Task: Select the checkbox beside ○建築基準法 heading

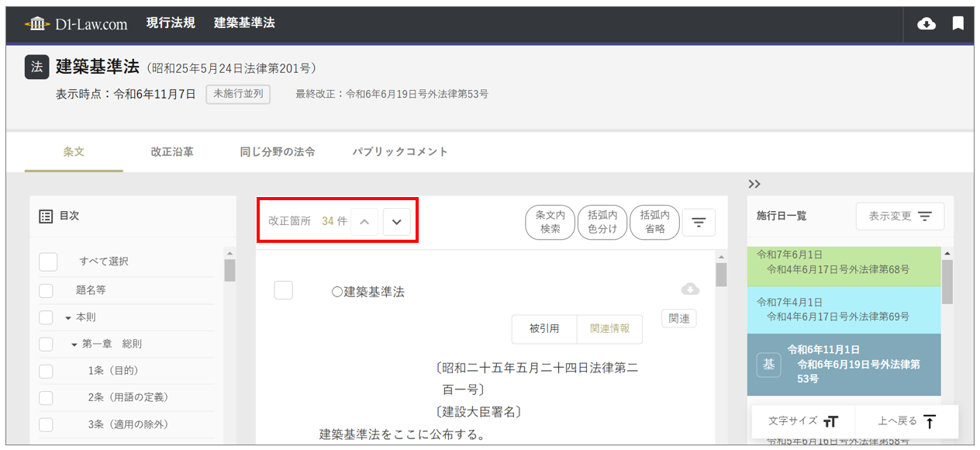Action: coord(284,290)
